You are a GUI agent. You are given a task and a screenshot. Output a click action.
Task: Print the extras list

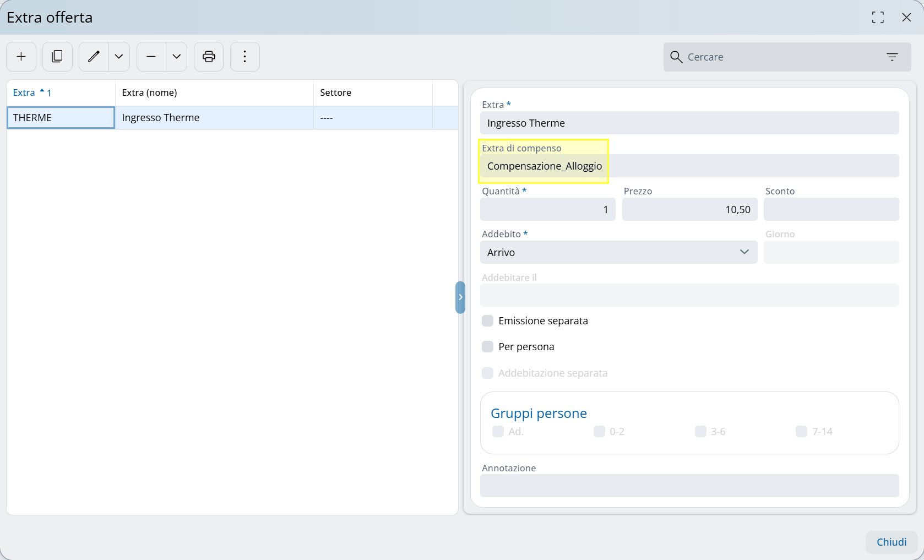(209, 57)
